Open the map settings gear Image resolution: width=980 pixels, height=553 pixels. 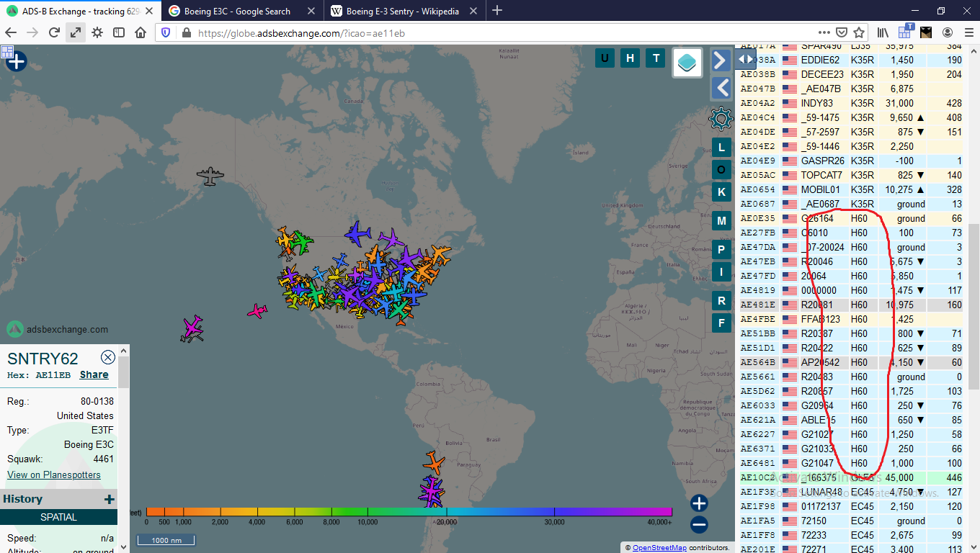pyautogui.click(x=721, y=118)
